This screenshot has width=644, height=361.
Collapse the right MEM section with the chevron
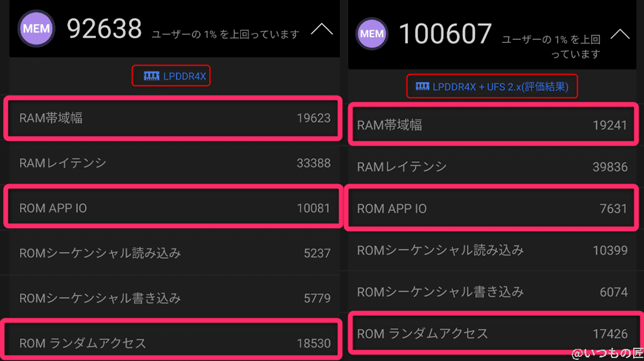619,34
